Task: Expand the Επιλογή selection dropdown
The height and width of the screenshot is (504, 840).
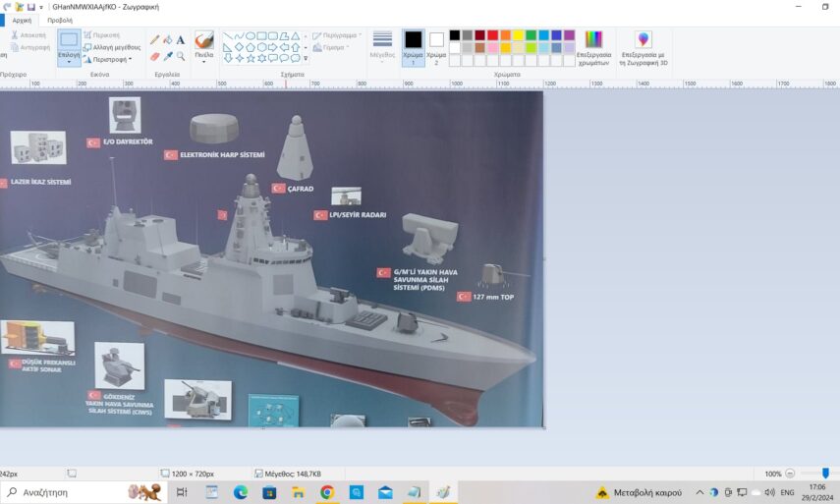Action: click(69, 62)
